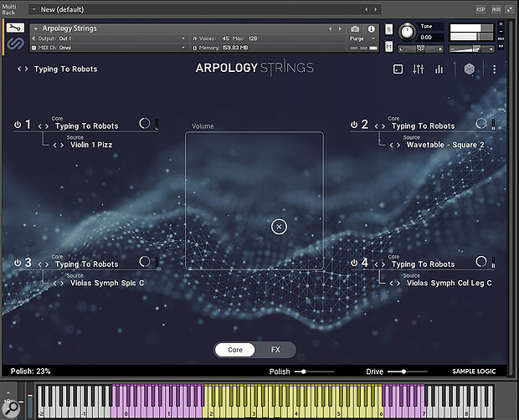Click the global Typing To Robots preset name
This screenshot has width=519, height=420.
[66, 69]
